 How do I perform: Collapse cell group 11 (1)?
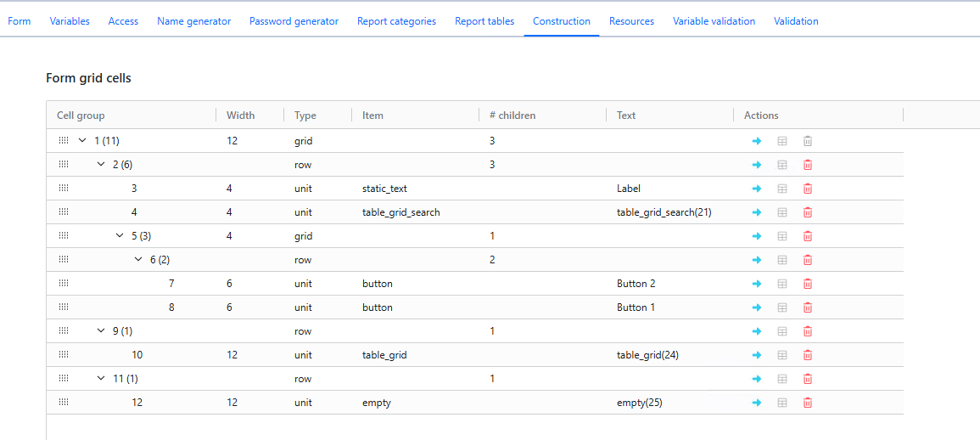(x=101, y=379)
